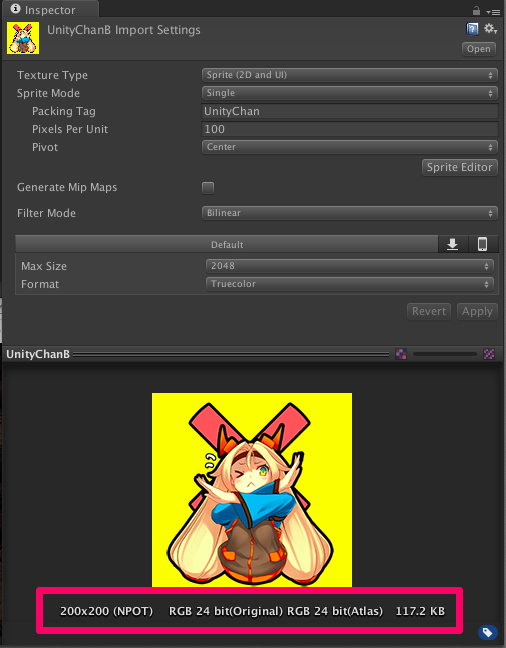Image resolution: width=506 pixels, height=648 pixels.
Task: Select the standalone download-arrow platform tab
Action: point(453,244)
